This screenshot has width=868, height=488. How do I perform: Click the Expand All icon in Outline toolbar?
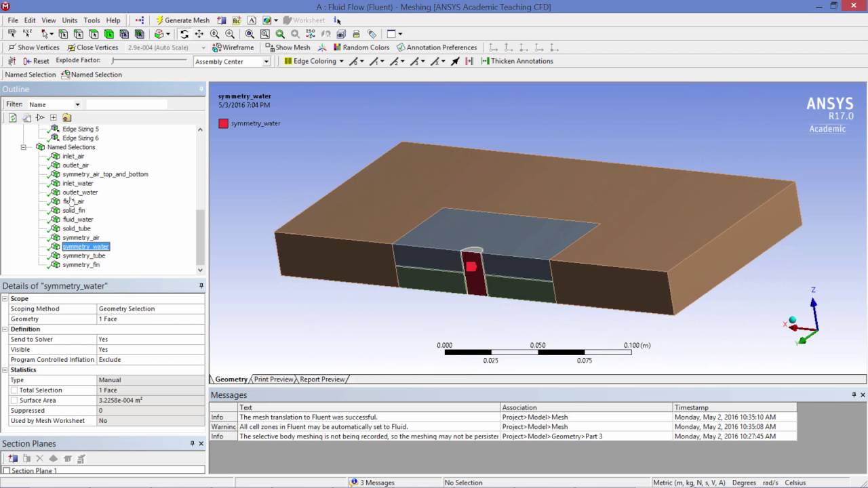[x=53, y=117]
